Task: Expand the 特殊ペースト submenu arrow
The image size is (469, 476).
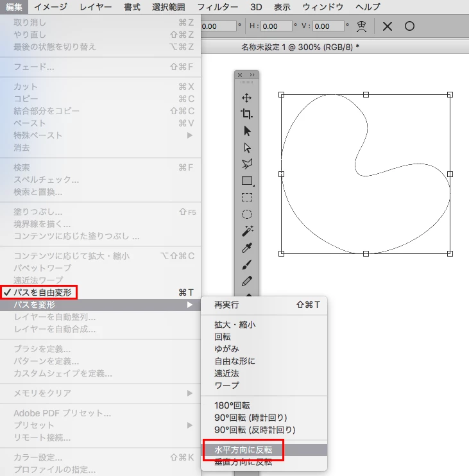Action: 190,135
